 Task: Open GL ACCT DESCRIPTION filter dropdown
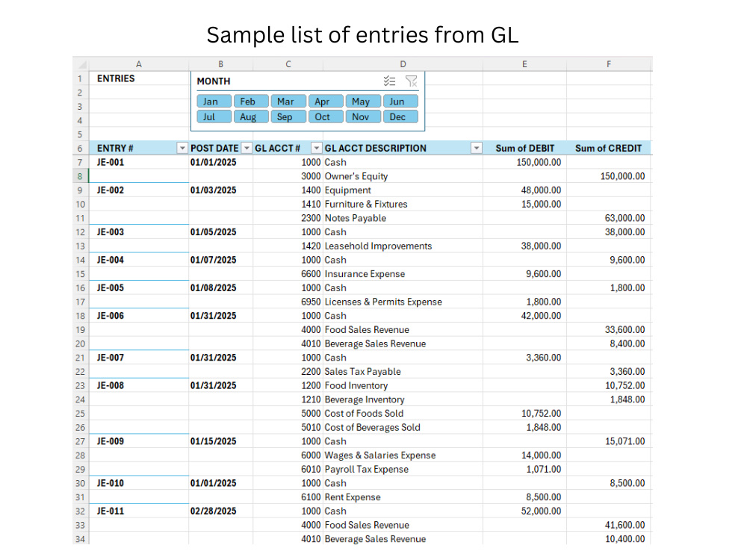point(476,148)
